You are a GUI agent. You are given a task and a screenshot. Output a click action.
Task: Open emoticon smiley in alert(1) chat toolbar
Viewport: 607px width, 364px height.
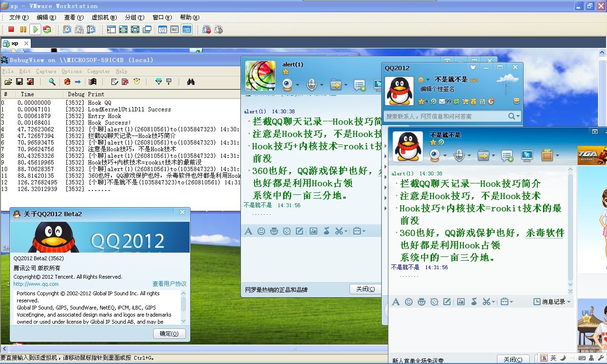coord(261,231)
